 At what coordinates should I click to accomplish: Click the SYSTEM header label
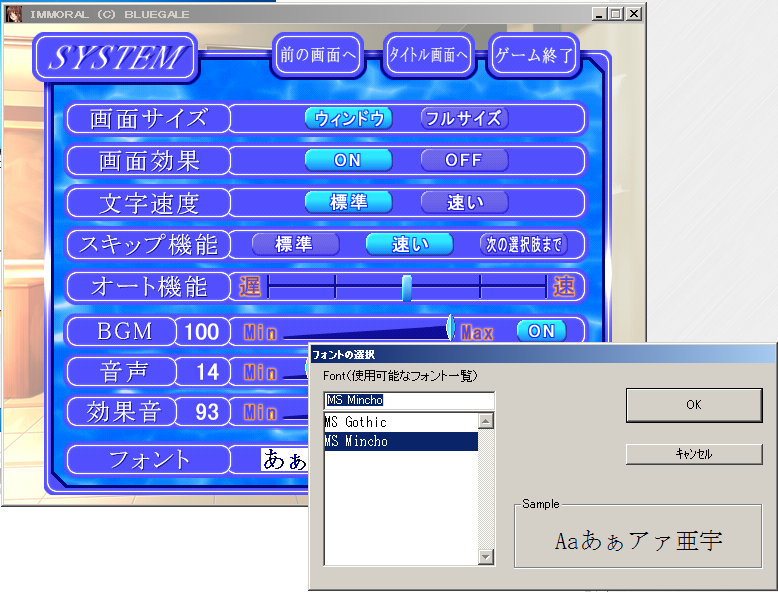point(116,58)
